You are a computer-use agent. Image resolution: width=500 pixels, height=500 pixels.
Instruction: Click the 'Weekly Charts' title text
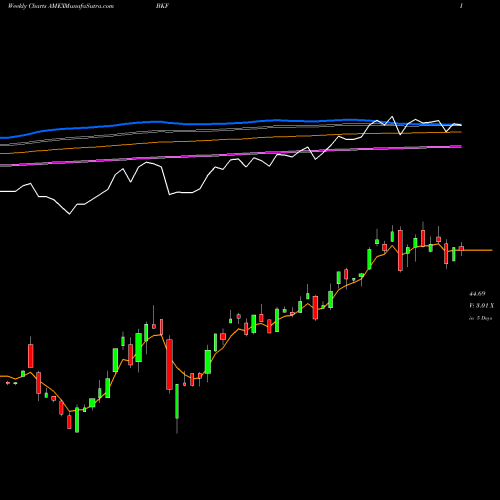pyautogui.click(x=28, y=6)
